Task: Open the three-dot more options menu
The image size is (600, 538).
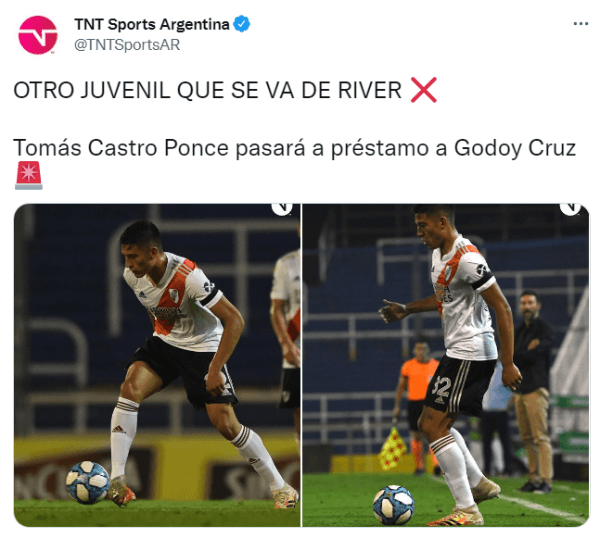Action: 580,24
